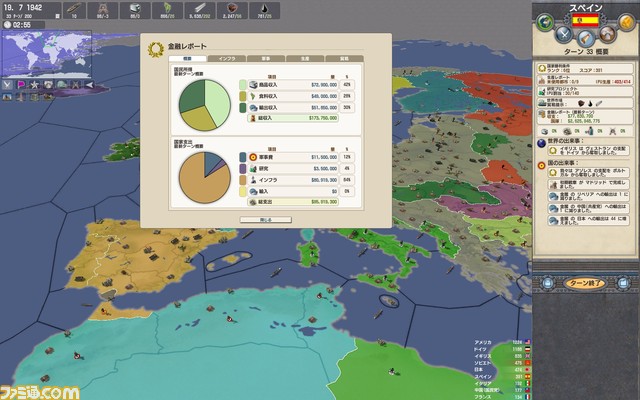Screen dimensions: 640x400
Task: Open the Siberia export notification in sidebar
Action: 588,196
